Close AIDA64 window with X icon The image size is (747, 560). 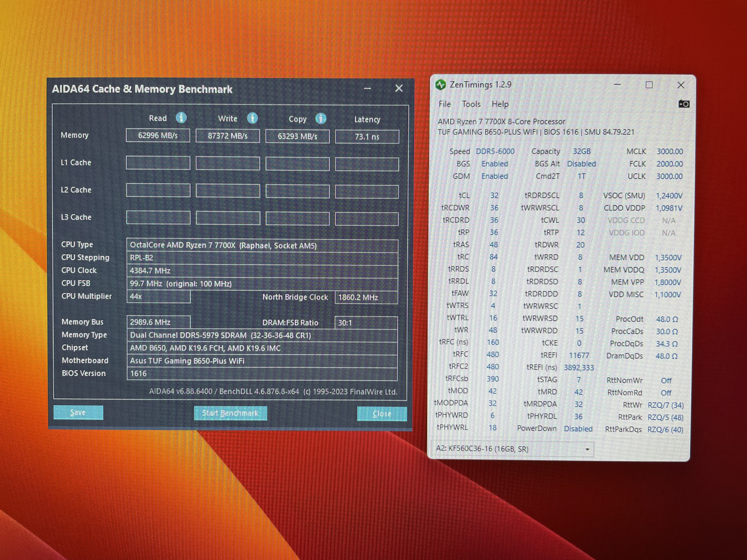399,89
